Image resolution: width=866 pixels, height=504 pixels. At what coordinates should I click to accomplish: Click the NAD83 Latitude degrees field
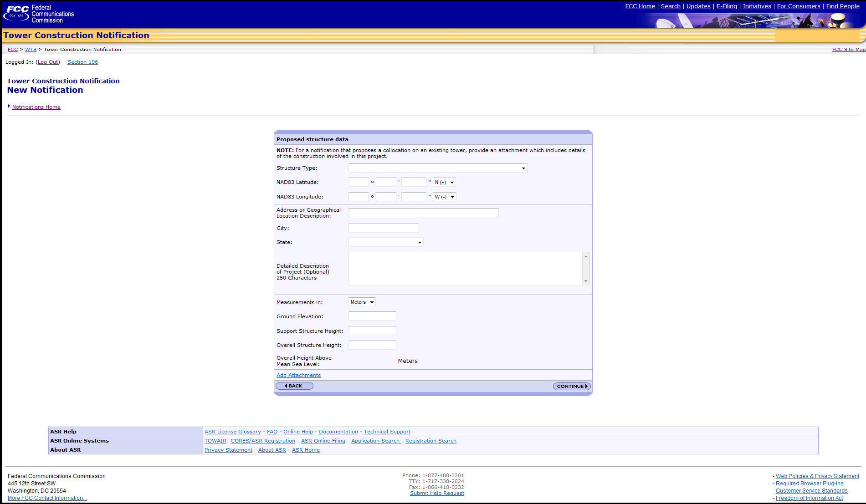pos(359,182)
